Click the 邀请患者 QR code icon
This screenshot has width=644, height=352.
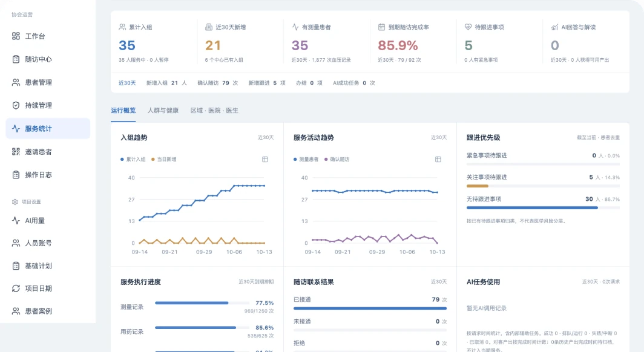[16, 152]
